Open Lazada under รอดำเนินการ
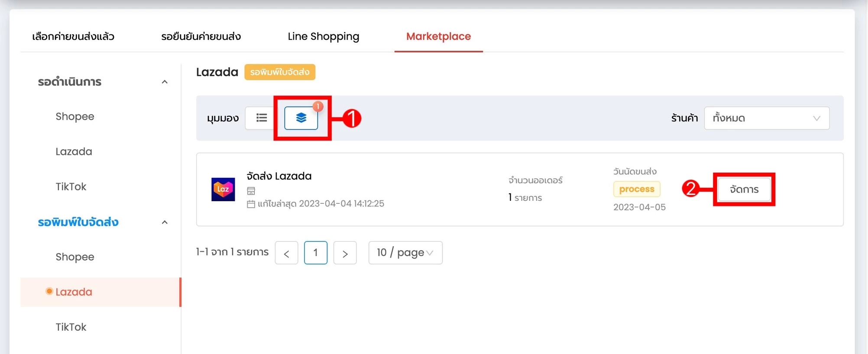The image size is (868, 354). (74, 151)
